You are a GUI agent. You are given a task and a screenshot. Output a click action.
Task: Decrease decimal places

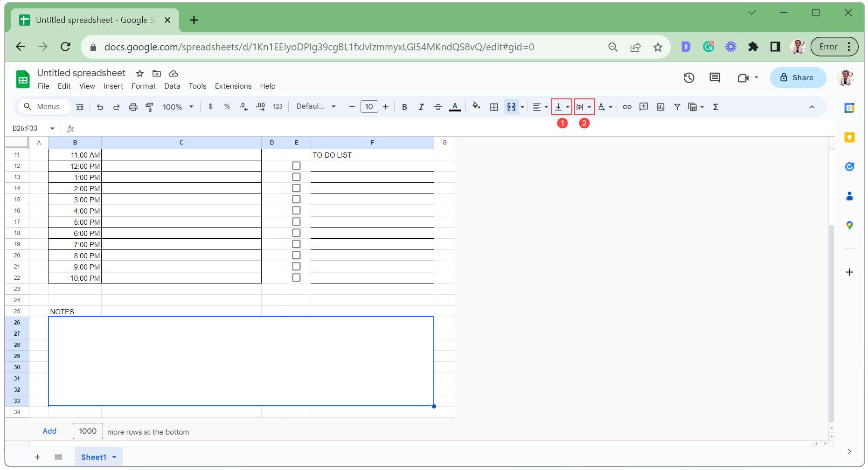(243, 106)
